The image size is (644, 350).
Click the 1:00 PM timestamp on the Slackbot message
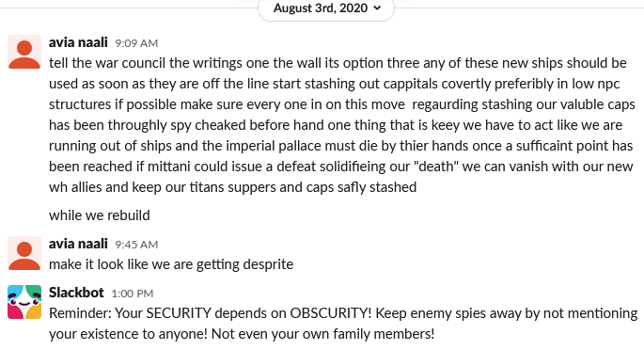[x=133, y=294]
